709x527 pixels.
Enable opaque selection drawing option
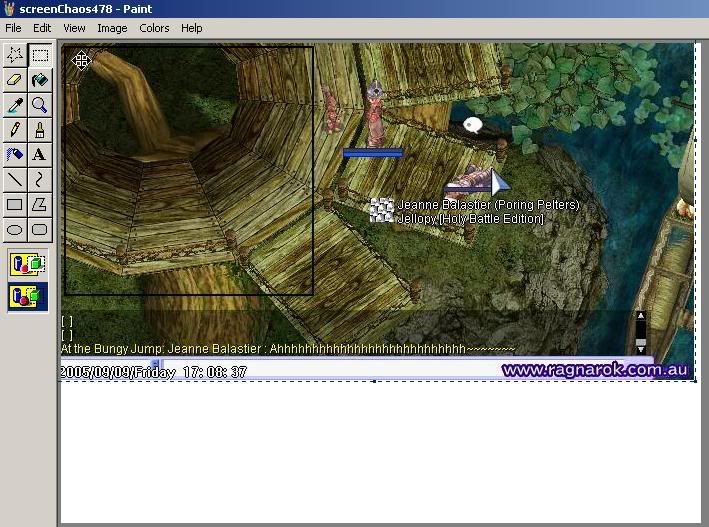pos(28,264)
